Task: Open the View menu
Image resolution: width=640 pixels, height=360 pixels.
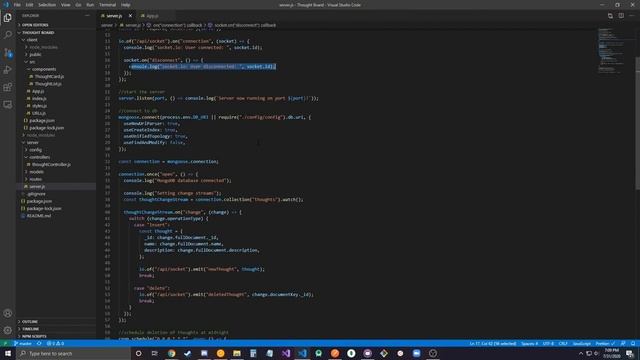Action: (x=65, y=5)
